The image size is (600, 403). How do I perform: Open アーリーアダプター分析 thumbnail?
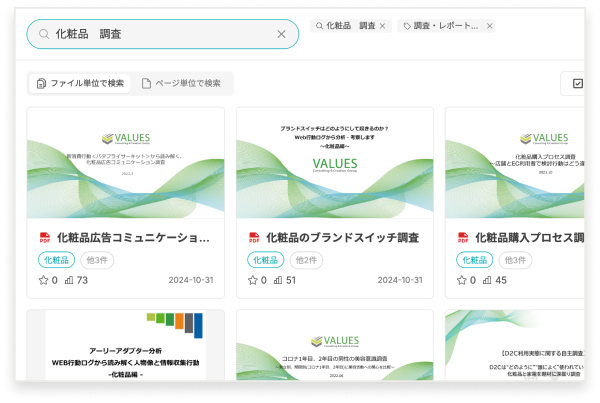point(126,345)
